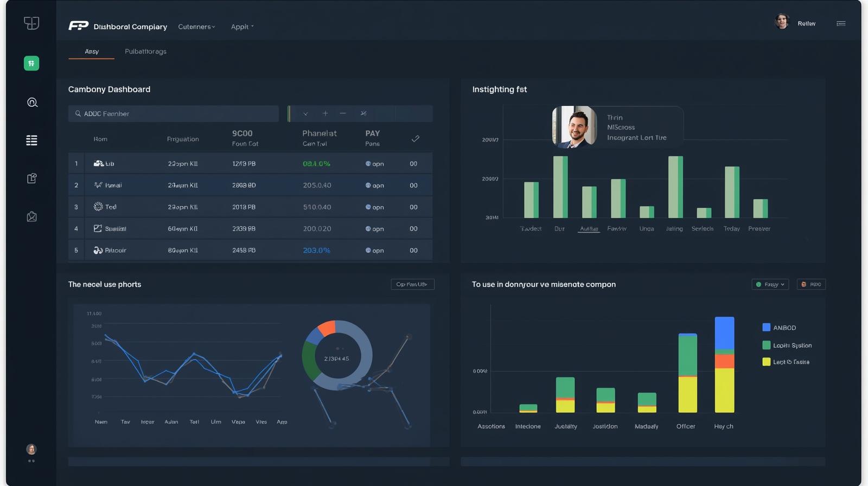The height and width of the screenshot is (486, 868).
Task: Switch to the Pulbatttorags tab
Action: pos(145,52)
